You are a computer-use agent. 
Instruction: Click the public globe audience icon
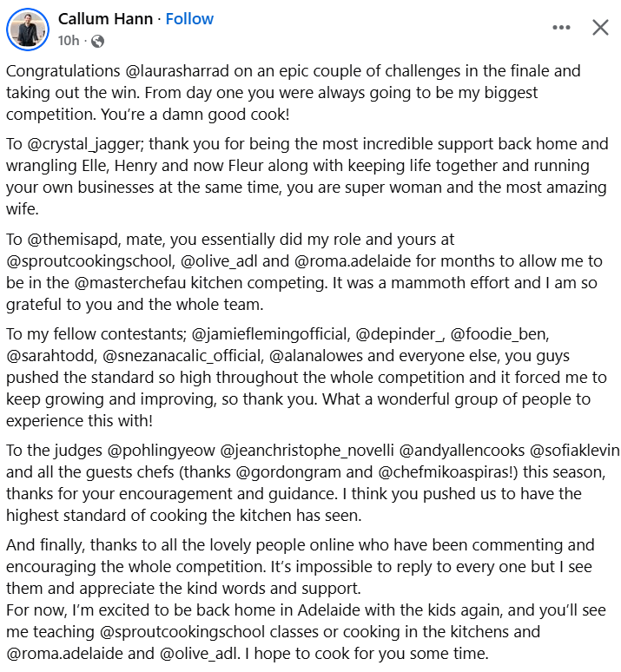click(97, 41)
